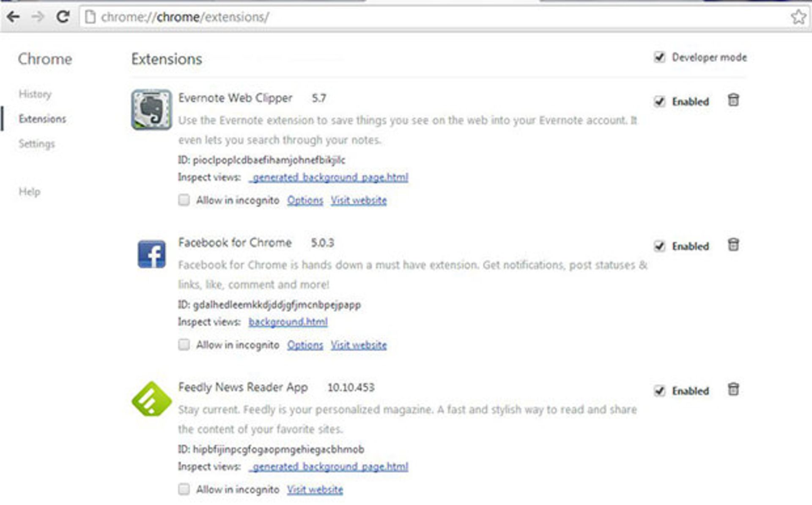Bookmark this page with the star icon
This screenshot has width=812, height=505.
(798, 17)
